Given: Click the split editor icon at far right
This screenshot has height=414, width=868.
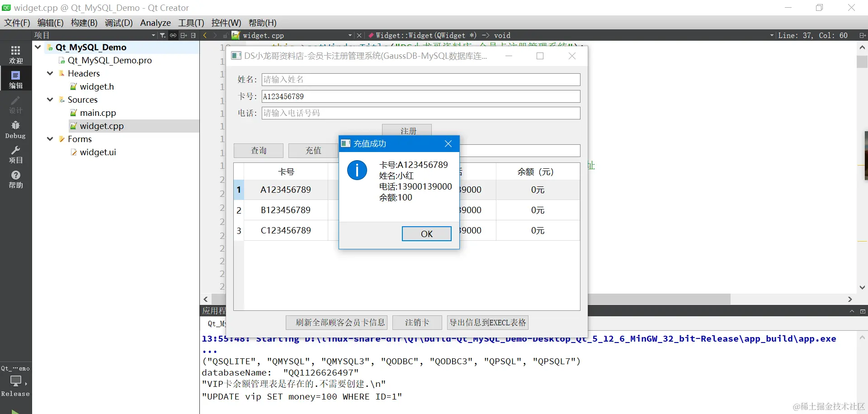Looking at the screenshot, I should [x=862, y=35].
